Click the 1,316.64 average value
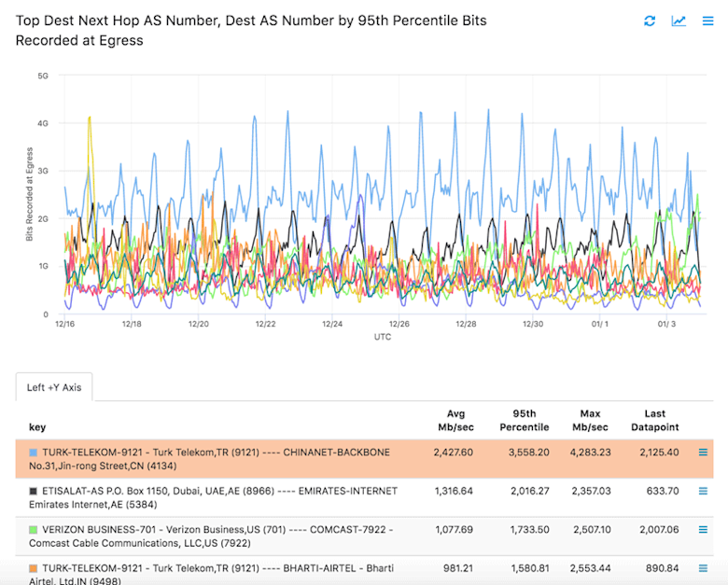The width and height of the screenshot is (728, 585). [454, 491]
